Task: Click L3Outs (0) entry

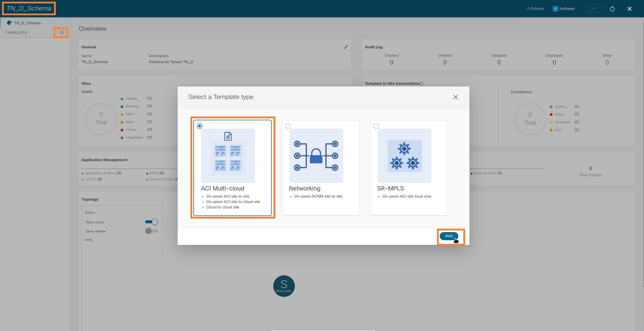Action: point(92,179)
